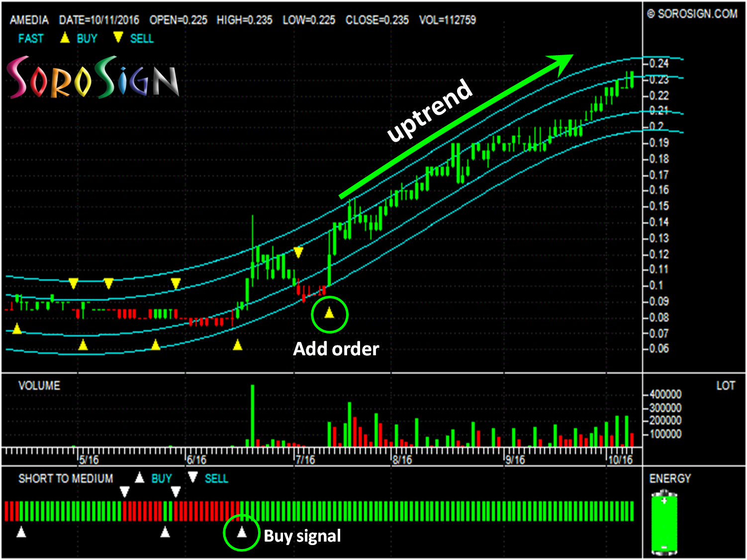Click the 100000 volume axis label
747x560 pixels.
[x=665, y=434]
